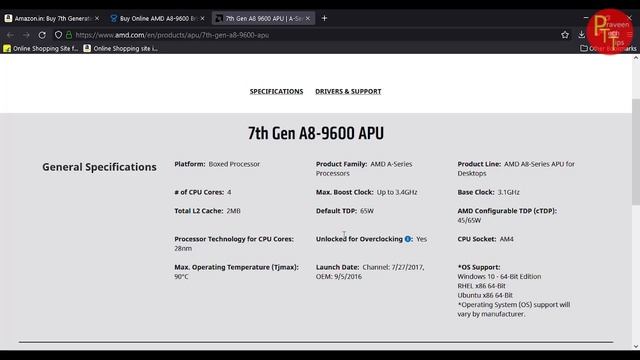Click the padlock site security icon
The image size is (640, 360).
[69, 35]
